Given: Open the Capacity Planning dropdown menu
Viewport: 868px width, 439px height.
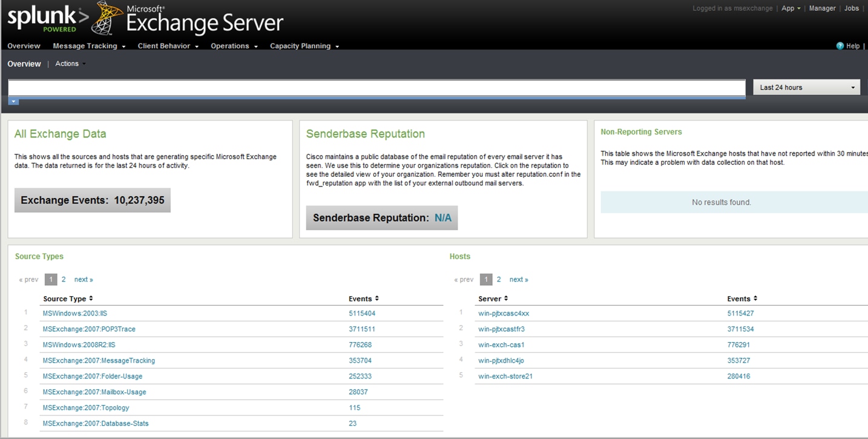Looking at the screenshot, I should pos(304,46).
